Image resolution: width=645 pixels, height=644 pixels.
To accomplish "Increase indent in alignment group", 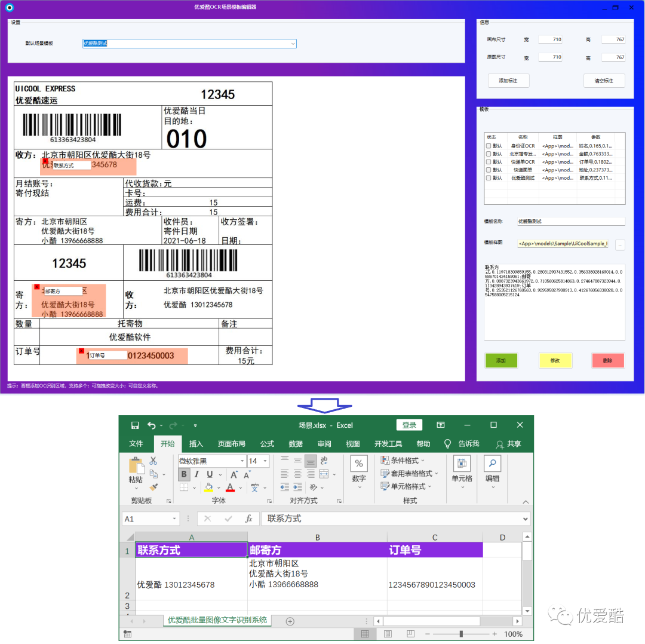I will [298, 487].
